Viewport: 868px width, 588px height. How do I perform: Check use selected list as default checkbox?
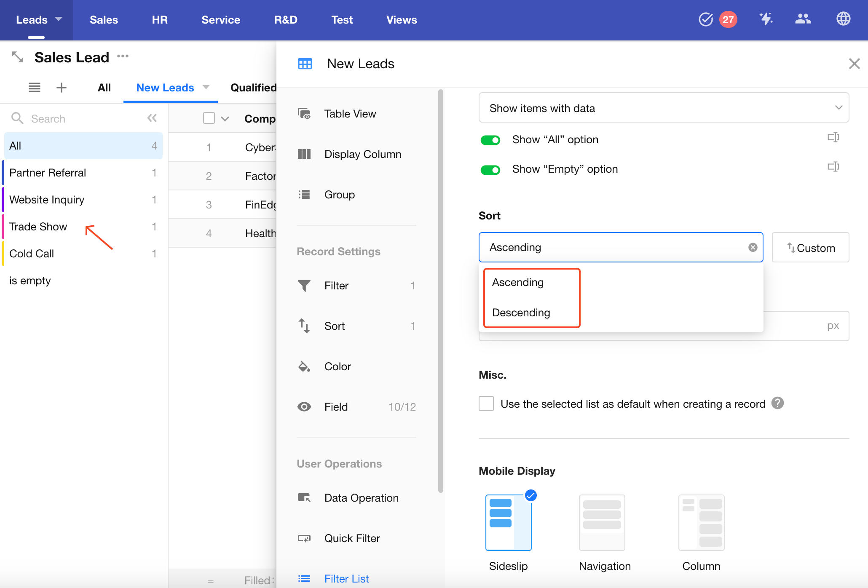[486, 404]
